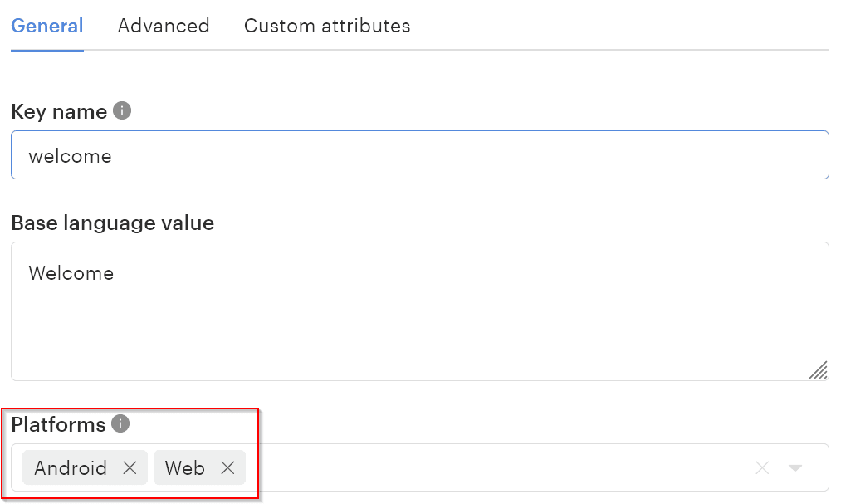Select the Android tag label
Viewport: 841px width, 504px height.
71,468
